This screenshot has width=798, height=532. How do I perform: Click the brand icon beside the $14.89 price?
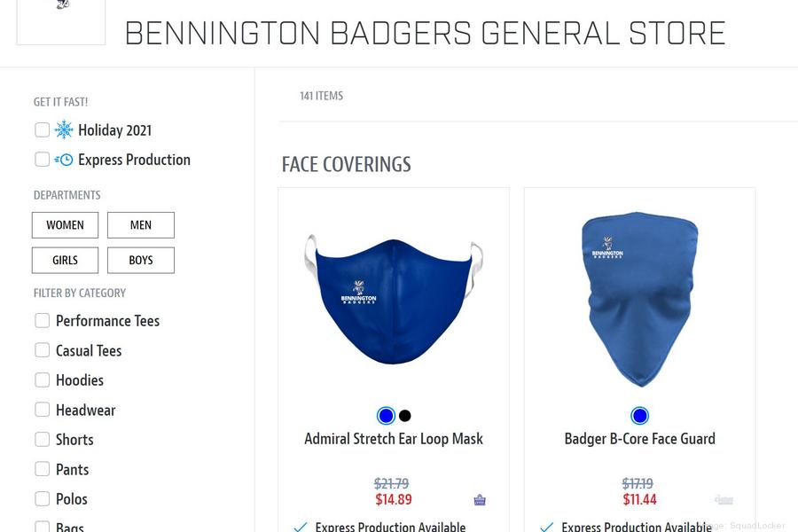coord(480,500)
